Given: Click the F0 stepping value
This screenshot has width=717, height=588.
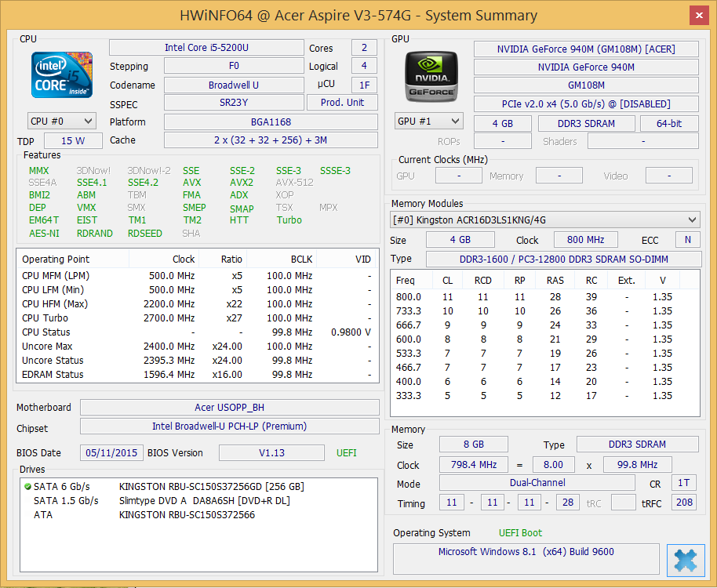Looking at the screenshot, I should pyautogui.click(x=234, y=66).
